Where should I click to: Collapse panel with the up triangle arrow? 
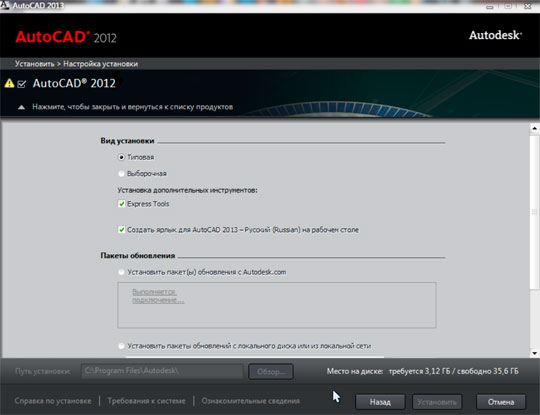(21, 107)
